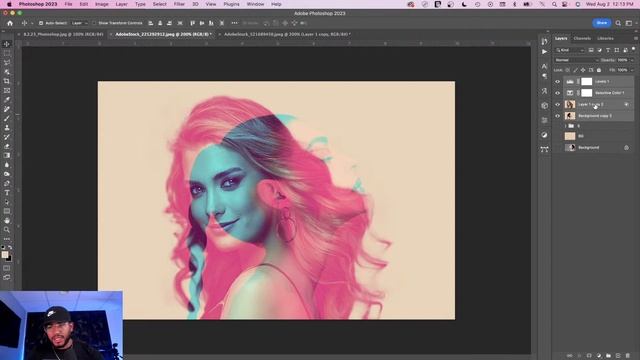Viewport: 640px width, 360px height.
Task: Open the Fill value dropdown arrow
Action: click(632, 70)
